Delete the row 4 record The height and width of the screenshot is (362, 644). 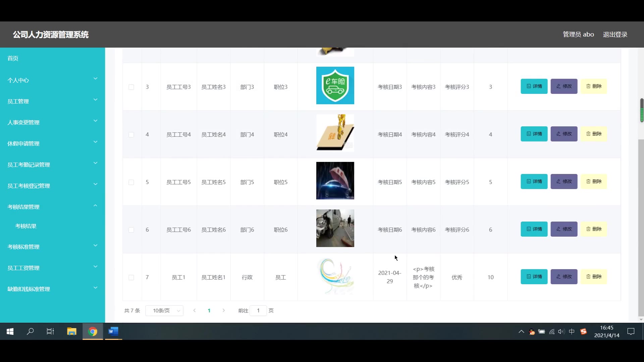[594, 134]
